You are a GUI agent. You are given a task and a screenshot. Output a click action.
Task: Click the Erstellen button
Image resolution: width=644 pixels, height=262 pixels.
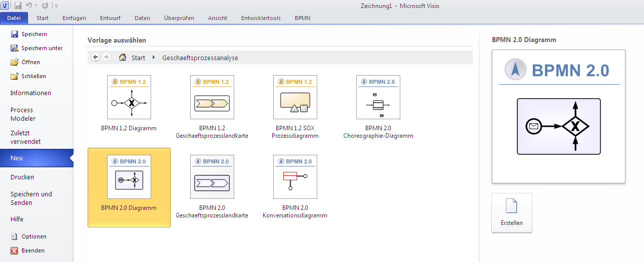click(x=512, y=213)
